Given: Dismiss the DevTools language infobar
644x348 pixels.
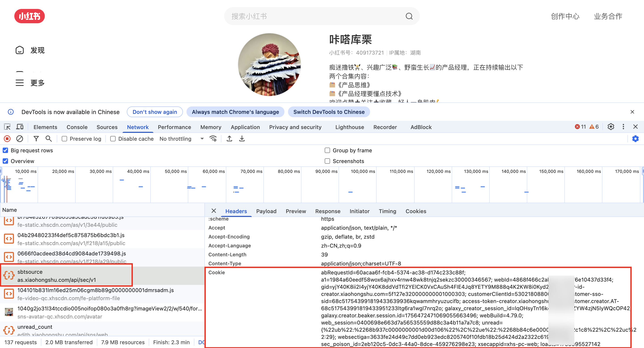Looking at the screenshot, I should 632,112.
